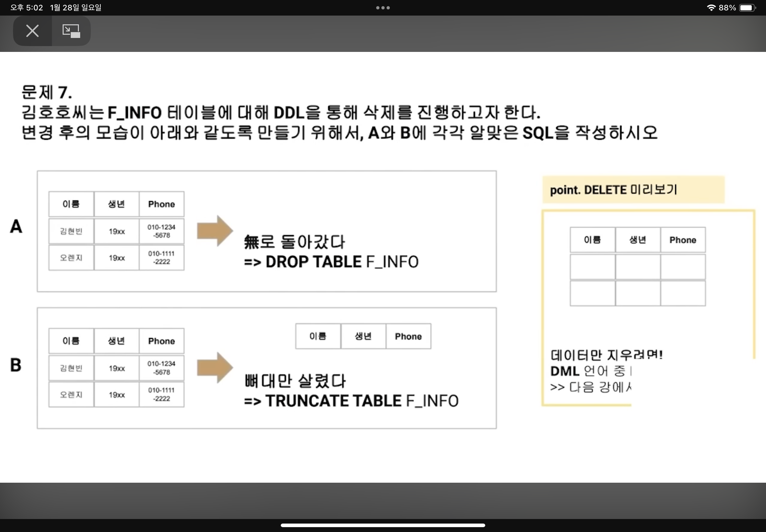Tap the 문제 7. heading
This screenshot has width=766, height=532.
pos(47,92)
